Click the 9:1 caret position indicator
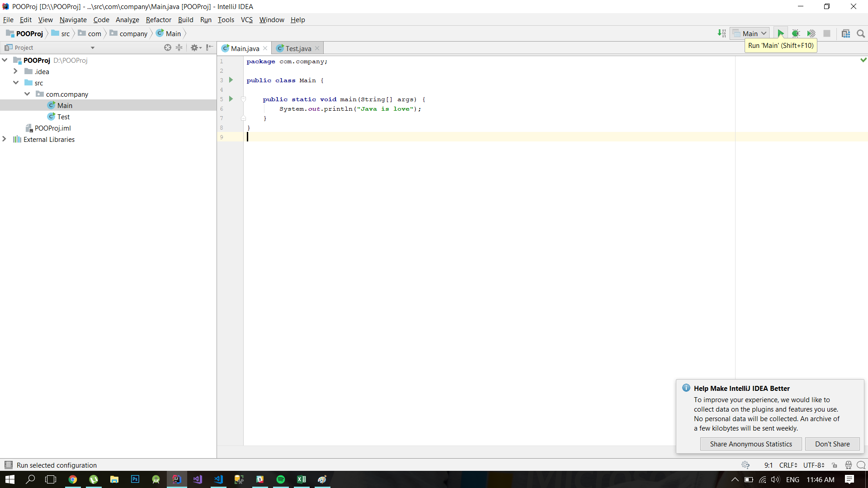The height and width of the screenshot is (488, 868). click(768, 465)
